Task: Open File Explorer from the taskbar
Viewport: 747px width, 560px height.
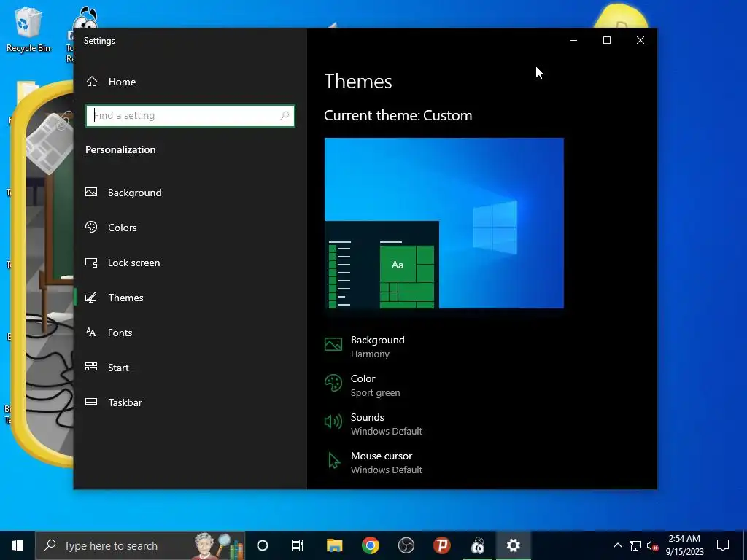Action: (x=334, y=545)
